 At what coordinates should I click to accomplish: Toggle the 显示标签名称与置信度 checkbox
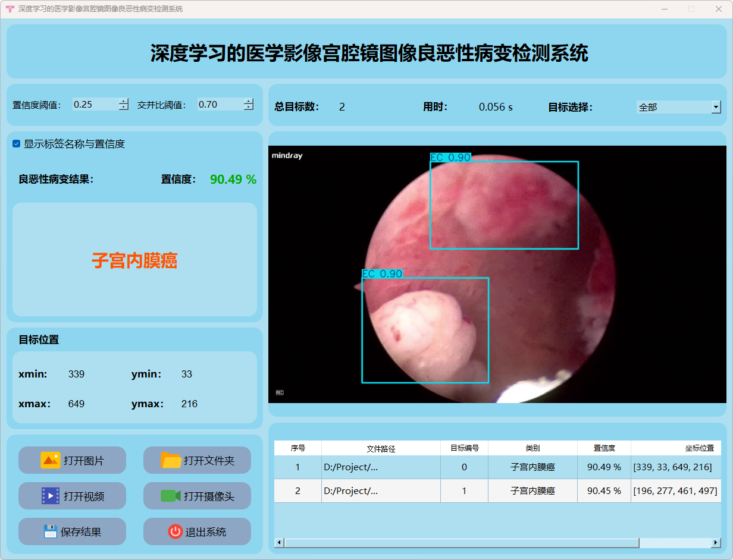[x=17, y=144]
